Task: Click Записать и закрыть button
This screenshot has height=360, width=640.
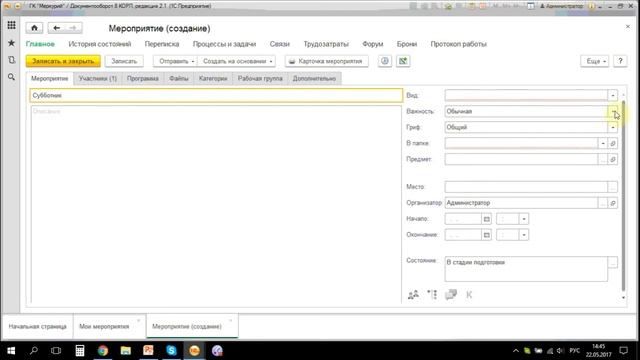Action: [63, 61]
